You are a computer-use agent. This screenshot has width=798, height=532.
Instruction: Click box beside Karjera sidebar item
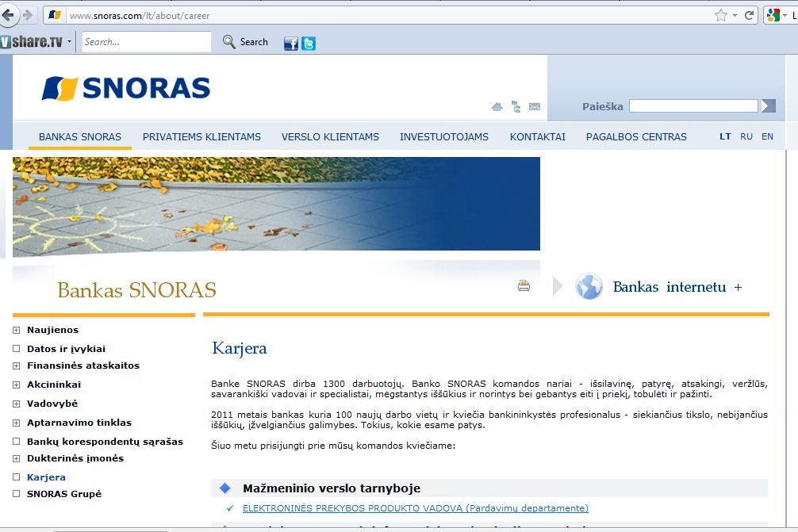point(17,477)
